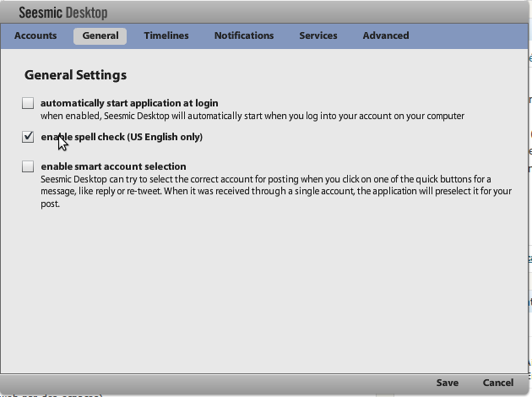Click the Seesmic Desktop title text
The height and width of the screenshot is (397, 532).
(x=63, y=13)
